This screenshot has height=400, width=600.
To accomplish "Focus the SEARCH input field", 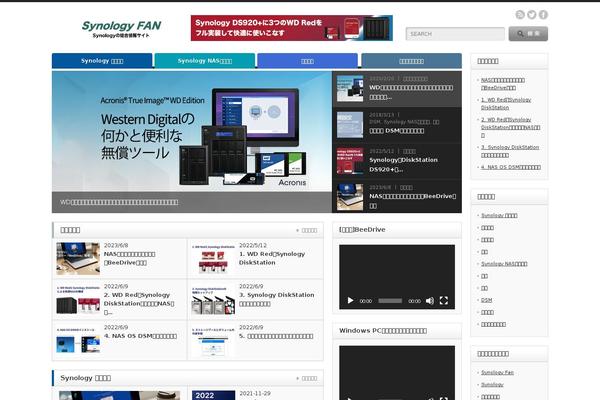I will pyautogui.click(x=455, y=34).
